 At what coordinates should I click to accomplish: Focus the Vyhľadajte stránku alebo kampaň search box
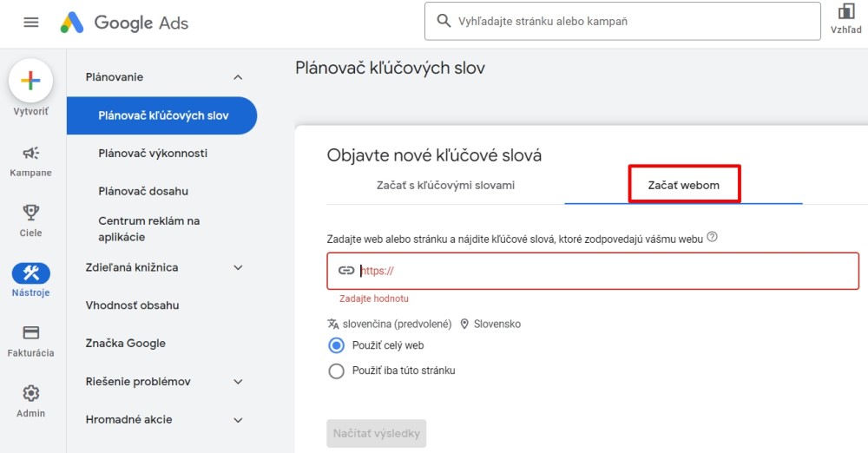pos(622,21)
